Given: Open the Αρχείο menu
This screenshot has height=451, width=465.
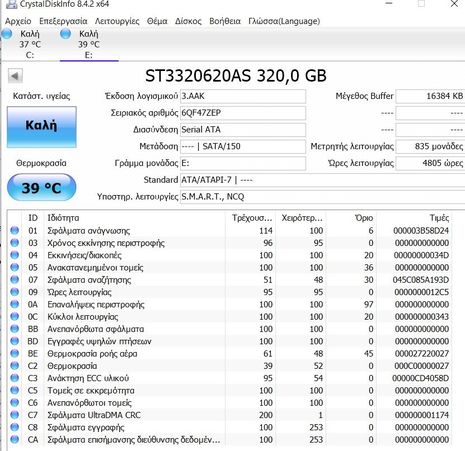Looking at the screenshot, I should [x=18, y=21].
